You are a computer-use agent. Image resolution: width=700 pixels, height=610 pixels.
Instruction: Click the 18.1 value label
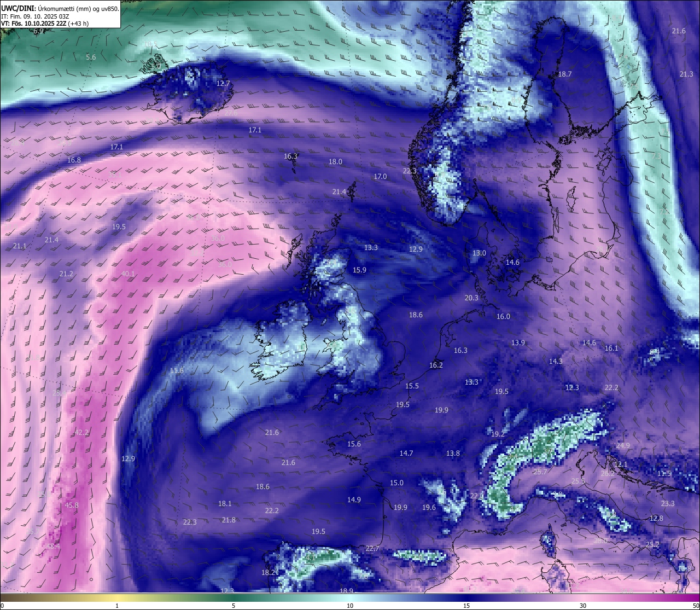click(225, 504)
